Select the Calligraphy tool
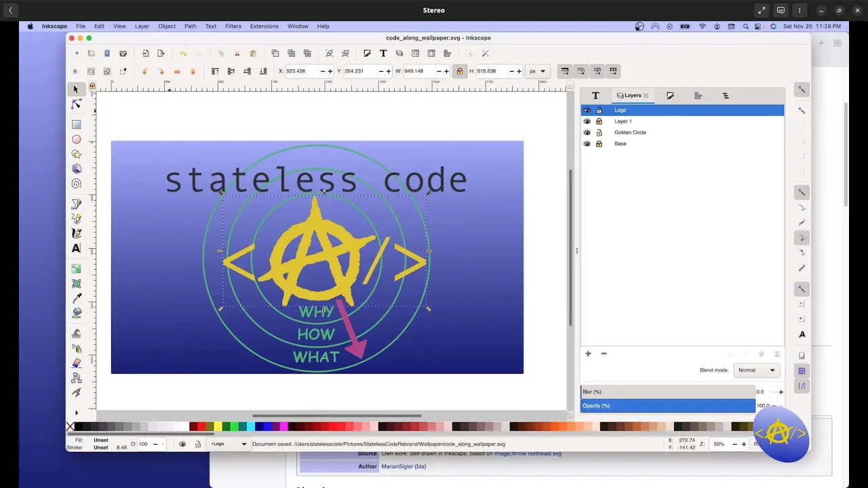The height and width of the screenshot is (488, 868). pos(76,233)
